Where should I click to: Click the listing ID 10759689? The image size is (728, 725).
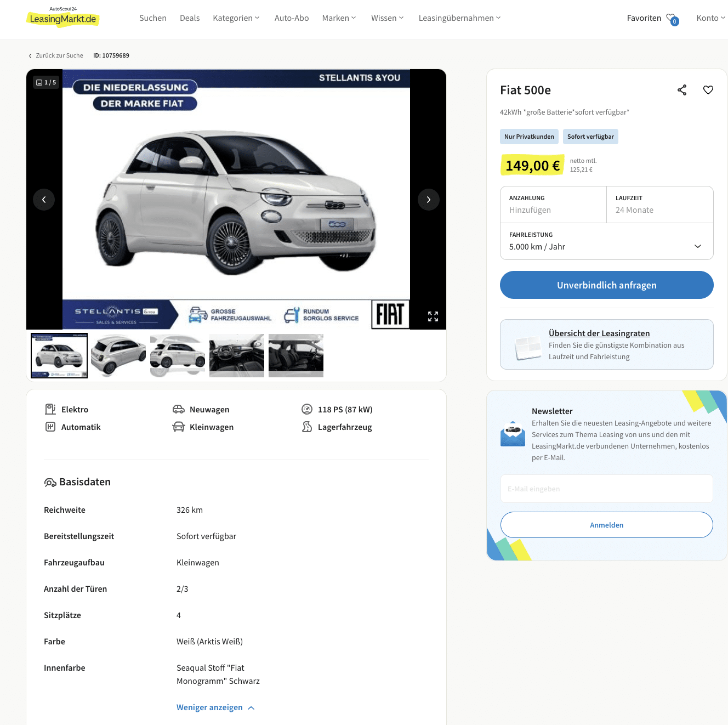(111, 55)
